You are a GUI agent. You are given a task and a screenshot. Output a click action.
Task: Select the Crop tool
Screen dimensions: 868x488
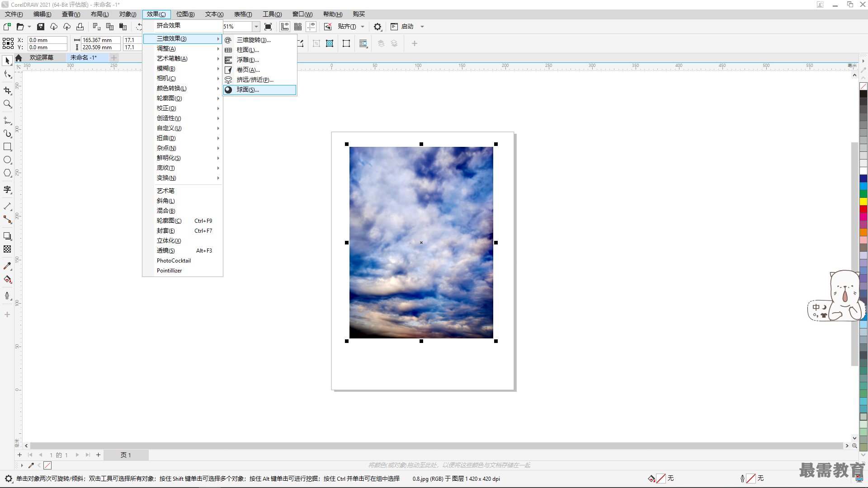tap(7, 91)
